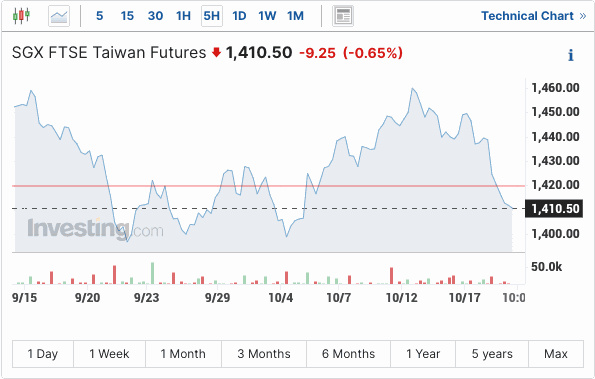Viewport: 595px width, 379px height.
Task: Click the 9/29 date label
Action: [x=217, y=297]
